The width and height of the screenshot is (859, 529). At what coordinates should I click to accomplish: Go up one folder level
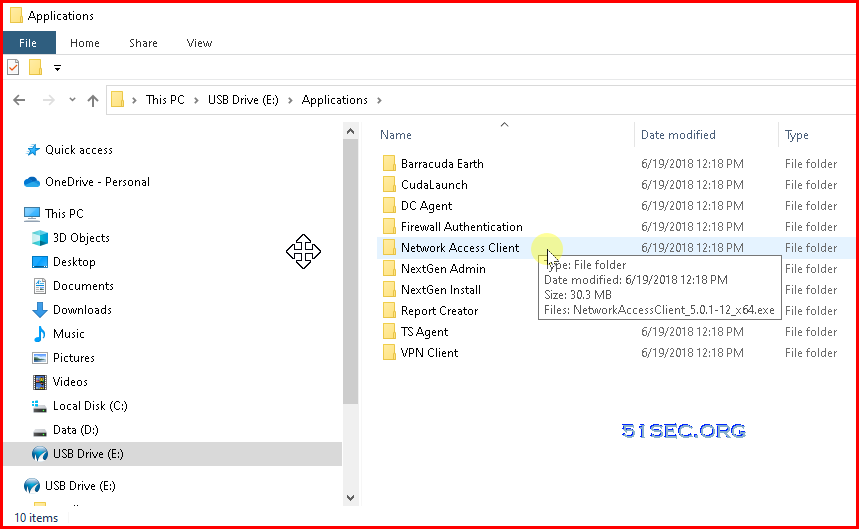93,100
